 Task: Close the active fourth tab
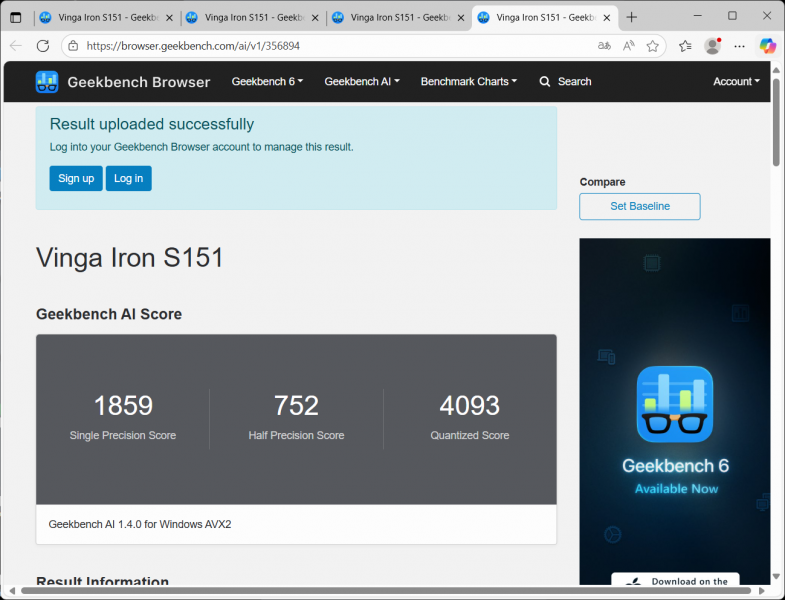607,18
